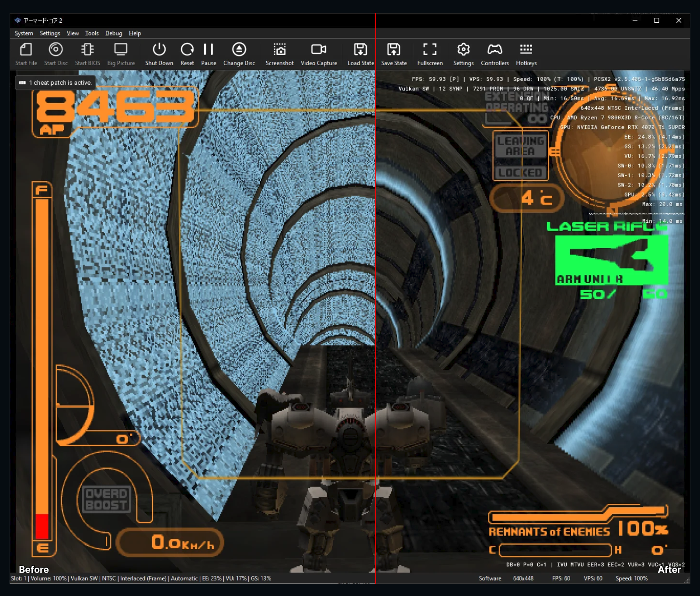Open Big Picture mode

tap(121, 54)
